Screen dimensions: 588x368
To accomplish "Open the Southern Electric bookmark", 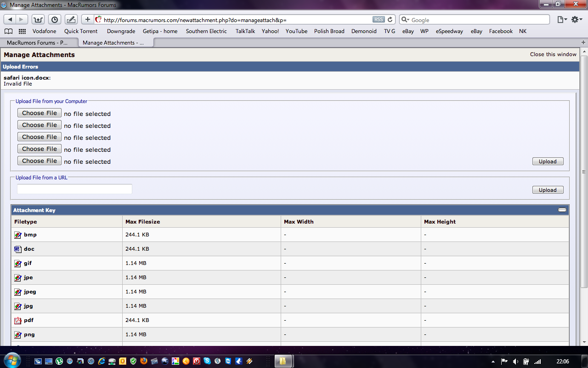I will point(206,31).
